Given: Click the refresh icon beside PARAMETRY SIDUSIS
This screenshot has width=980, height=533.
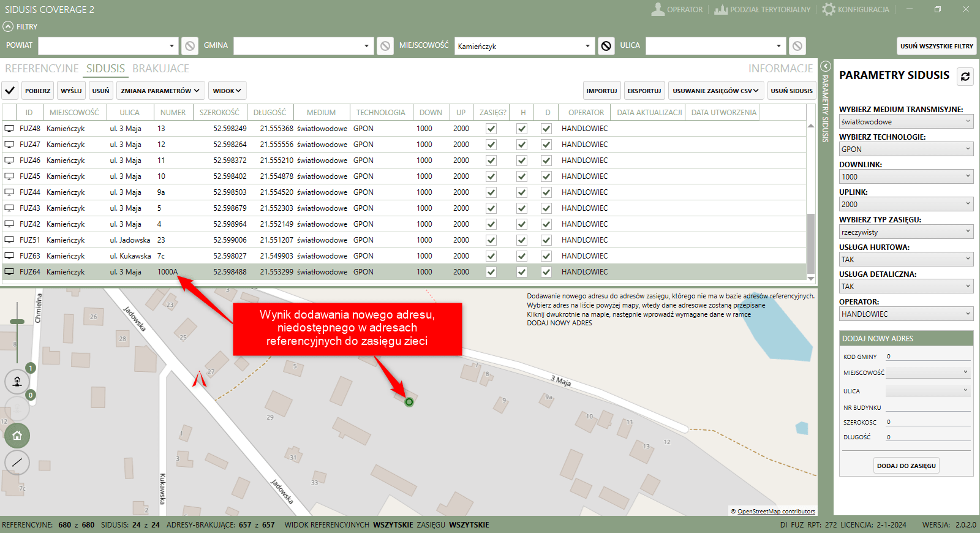Looking at the screenshot, I should [x=965, y=77].
